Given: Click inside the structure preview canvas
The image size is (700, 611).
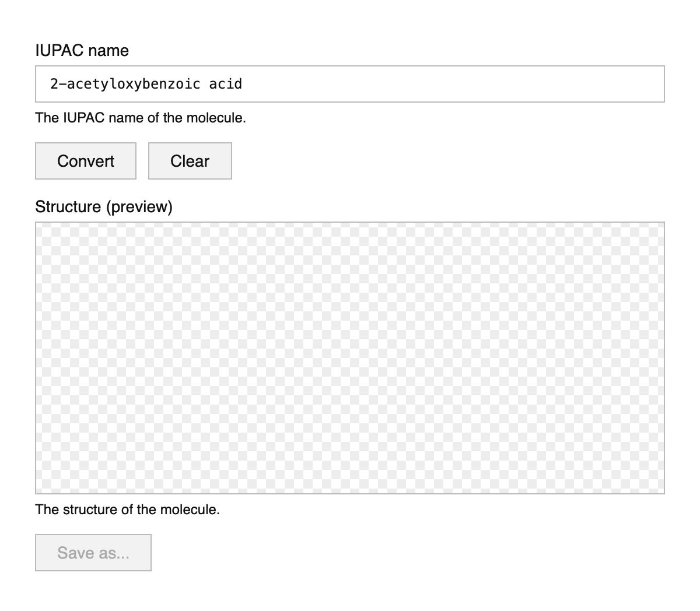Looking at the screenshot, I should tap(350, 358).
